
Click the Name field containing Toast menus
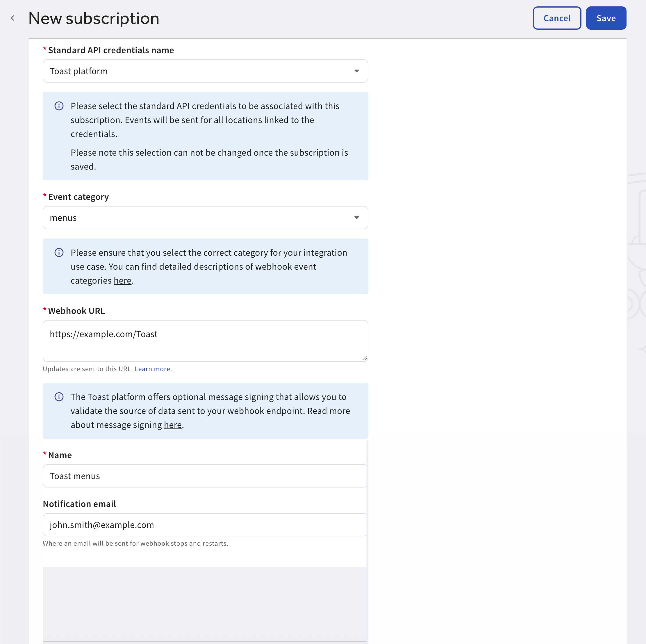(205, 476)
